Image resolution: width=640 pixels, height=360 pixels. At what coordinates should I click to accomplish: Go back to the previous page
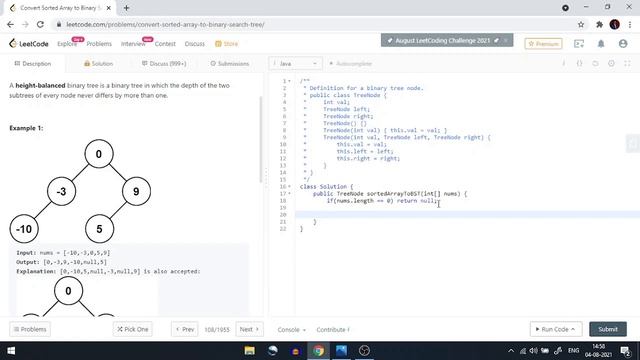point(11,24)
